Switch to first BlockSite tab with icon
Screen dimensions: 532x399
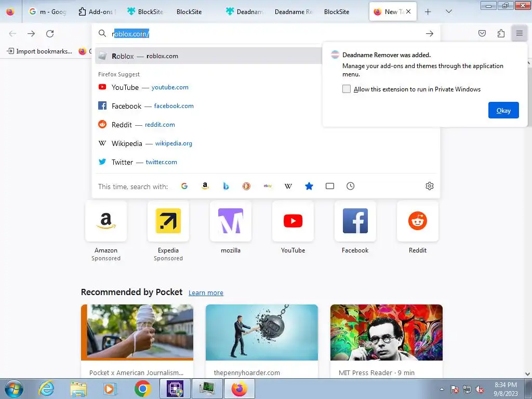tap(145, 11)
